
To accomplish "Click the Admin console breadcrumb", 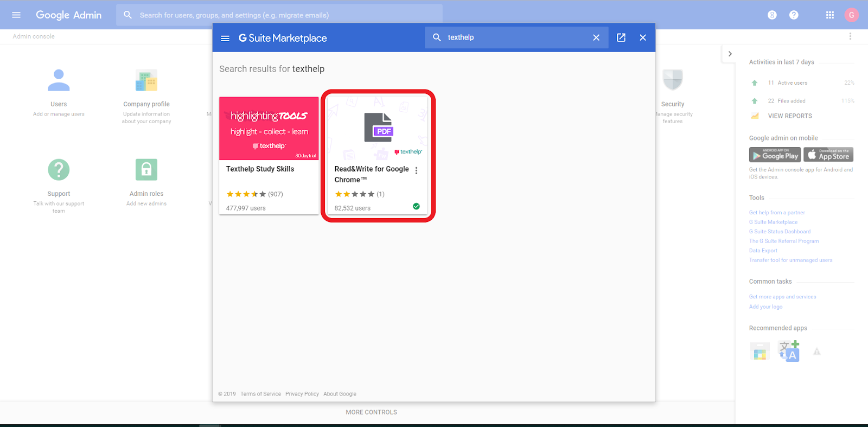I will click(x=34, y=36).
